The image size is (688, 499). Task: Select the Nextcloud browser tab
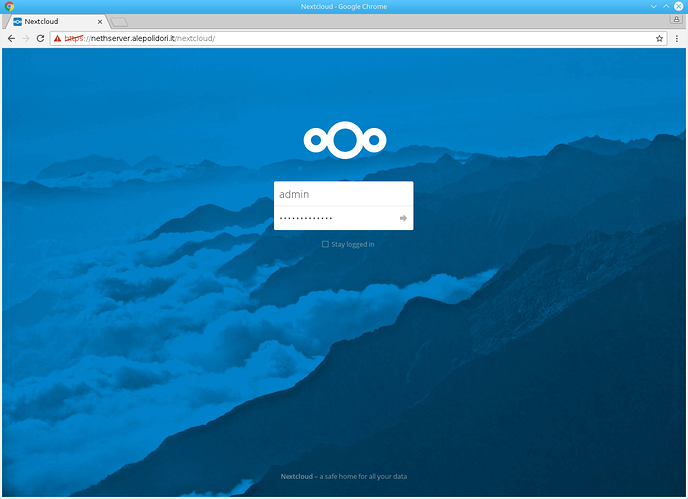pos(55,22)
